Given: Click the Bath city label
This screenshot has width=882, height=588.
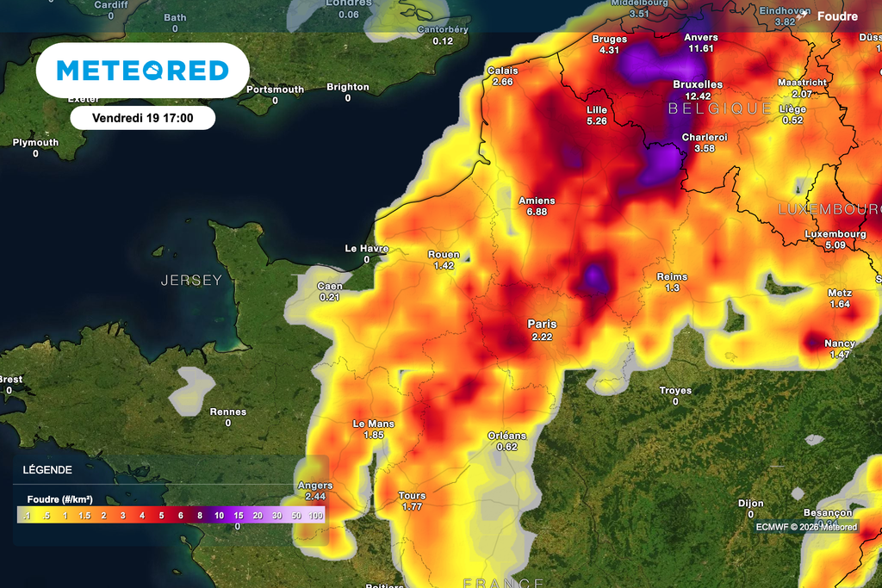Looking at the screenshot, I should coord(175,18).
